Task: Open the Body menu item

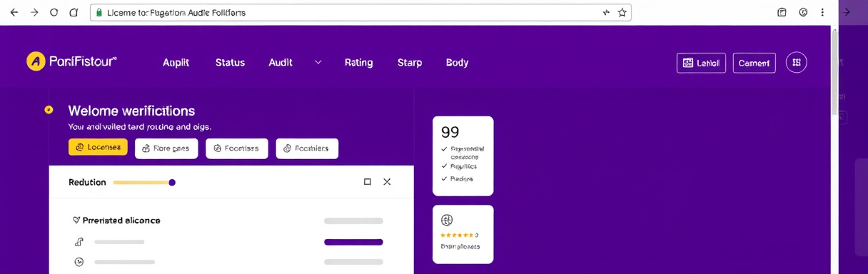Action: pos(457,63)
